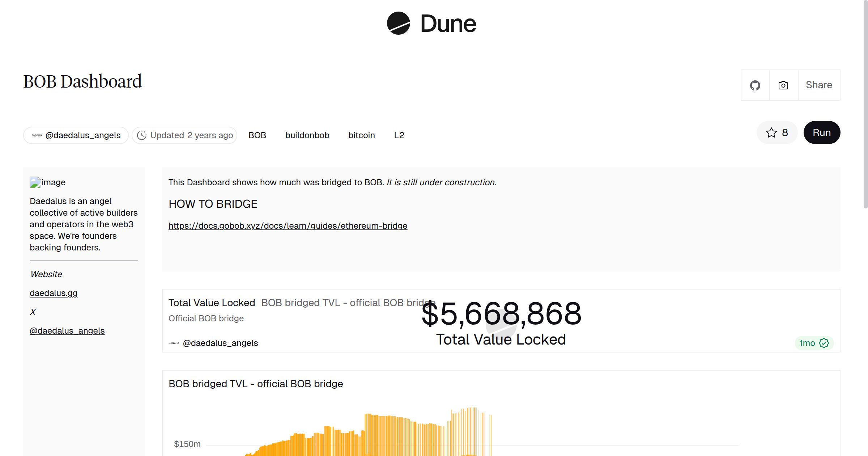The image size is (868, 456).
Task: Select the bitcoin tag
Action: coord(361,135)
